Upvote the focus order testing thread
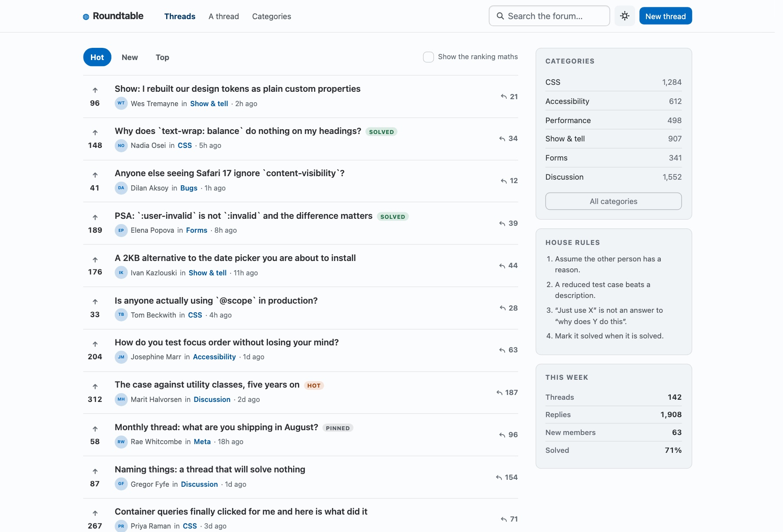This screenshot has height=532, width=783. pos(95,344)
